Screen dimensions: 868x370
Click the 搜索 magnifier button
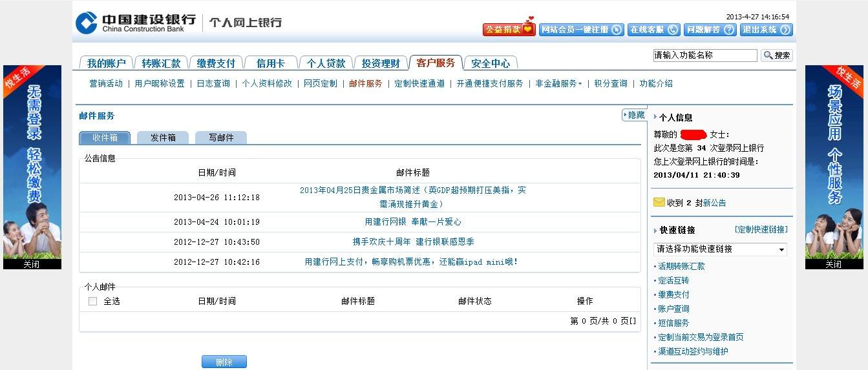click(776, 56)
